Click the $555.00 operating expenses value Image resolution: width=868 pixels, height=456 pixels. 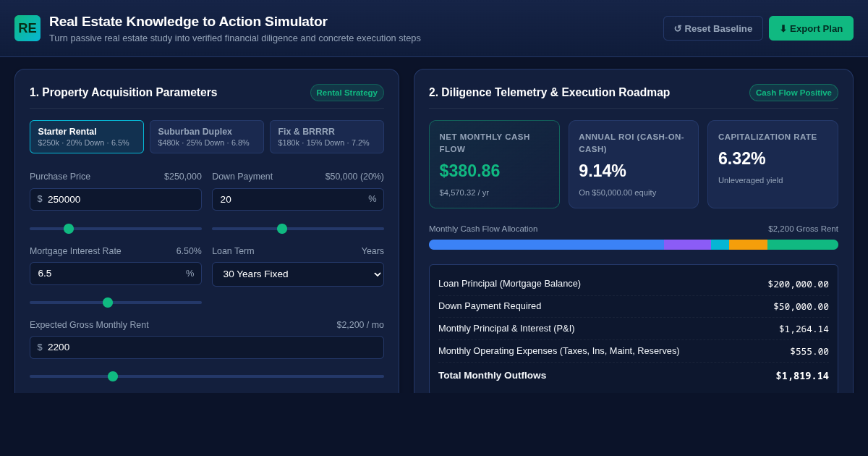(x=809, y=352)
